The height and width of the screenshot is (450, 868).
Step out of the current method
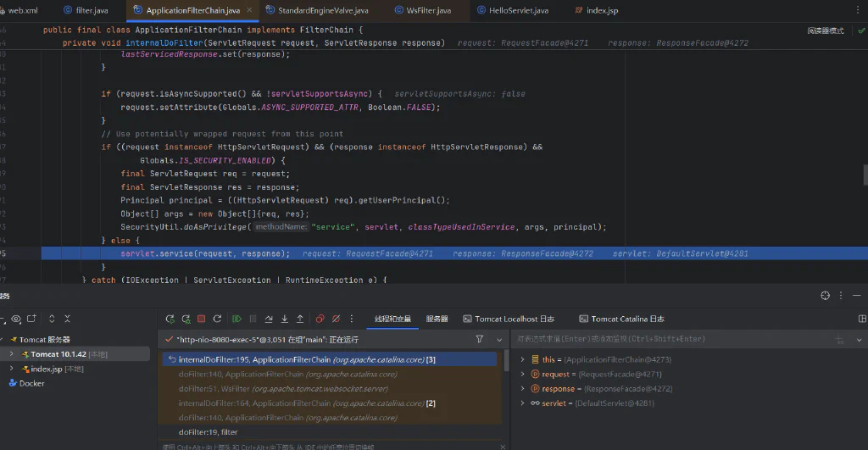click(300, 319)
